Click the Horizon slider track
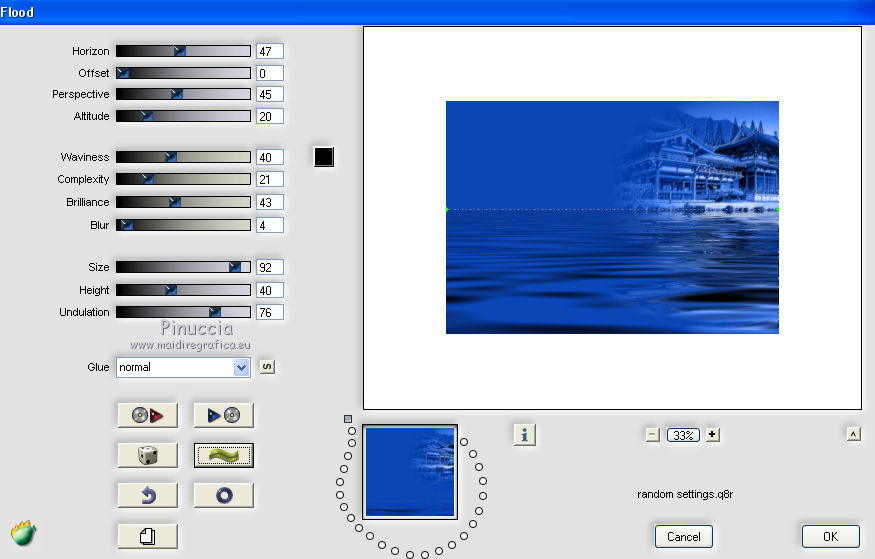The image size is (875, 559). (x=183, y=51)
